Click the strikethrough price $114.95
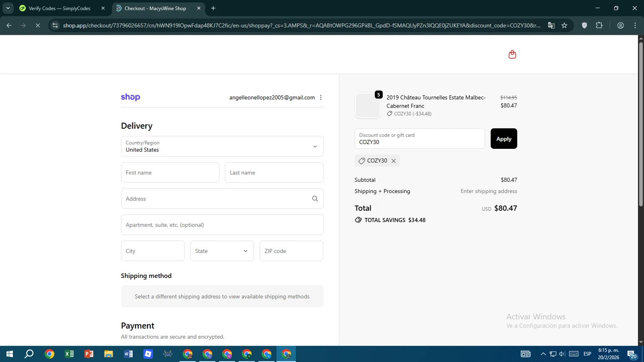644x362 pixels. (x=508, y=98)
